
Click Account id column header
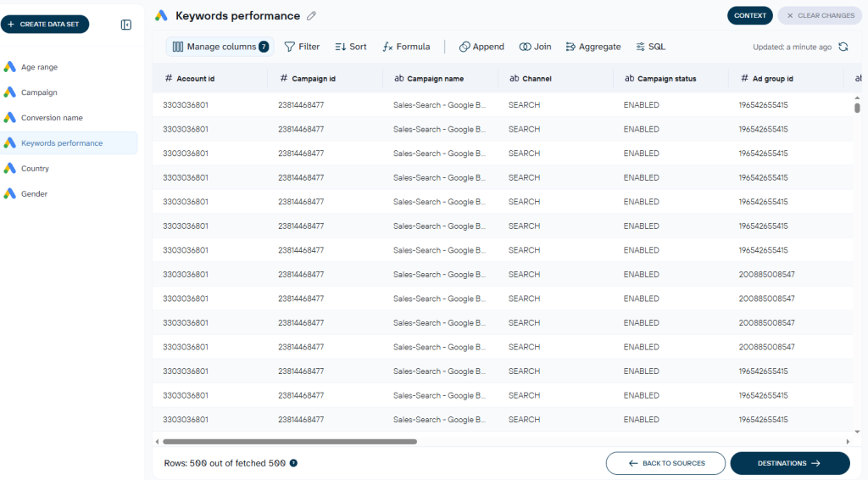click(x=210, y=79)
